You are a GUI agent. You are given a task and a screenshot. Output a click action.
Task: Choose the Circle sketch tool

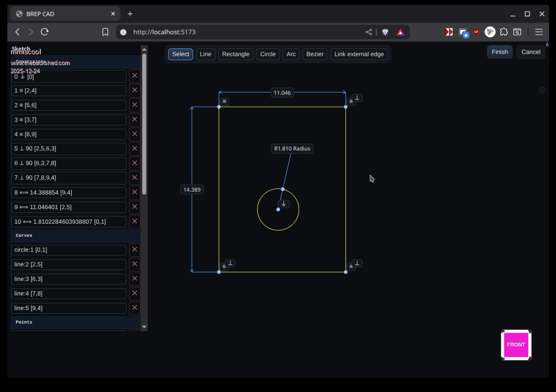268,54
